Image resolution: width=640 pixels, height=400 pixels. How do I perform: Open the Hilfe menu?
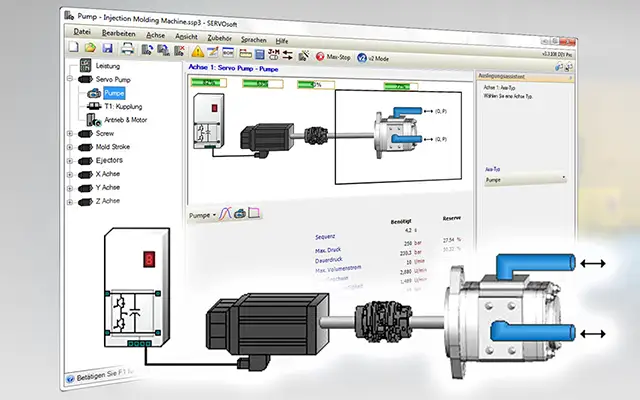(x=282, y=41)
